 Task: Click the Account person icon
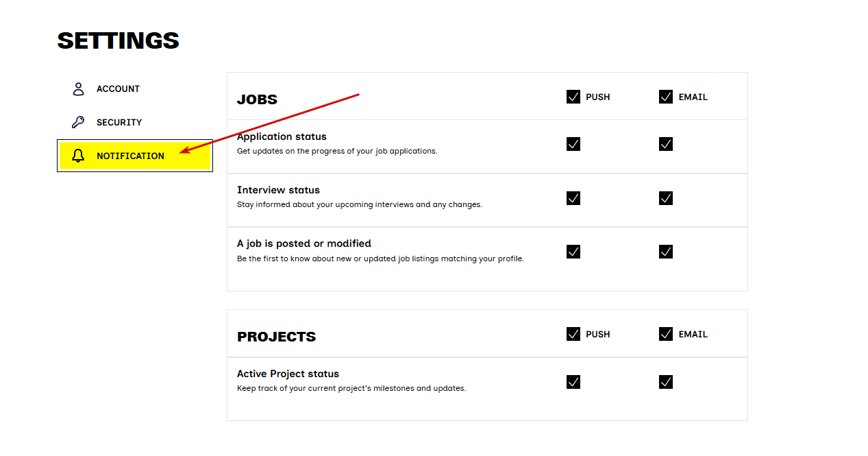pyautogui.click(x=78, y=89)
